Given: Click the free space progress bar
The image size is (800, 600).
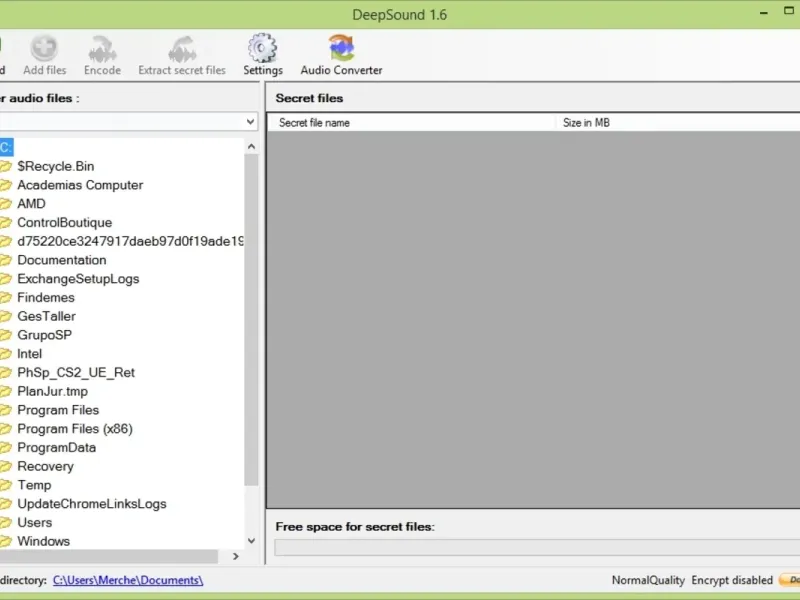Looking at the screenshot, I should pos(537,547).
